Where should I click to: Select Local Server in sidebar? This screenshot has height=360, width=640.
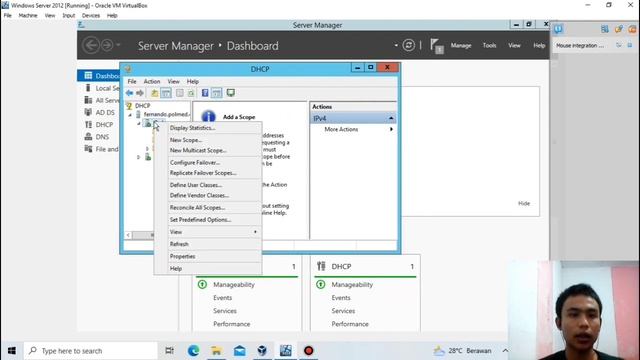101,88
